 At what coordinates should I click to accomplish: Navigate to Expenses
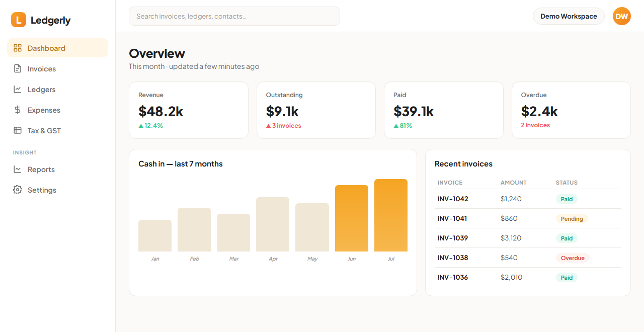pos(58,110)
